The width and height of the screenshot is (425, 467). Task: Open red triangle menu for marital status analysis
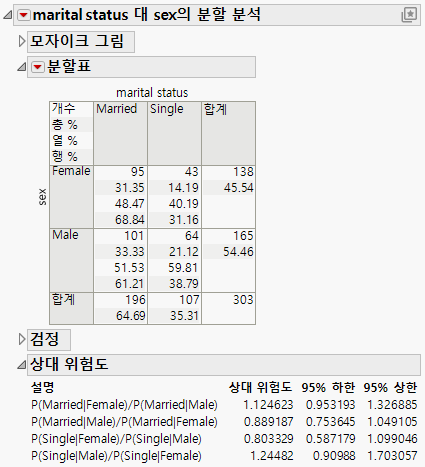(x=24, y=15)
